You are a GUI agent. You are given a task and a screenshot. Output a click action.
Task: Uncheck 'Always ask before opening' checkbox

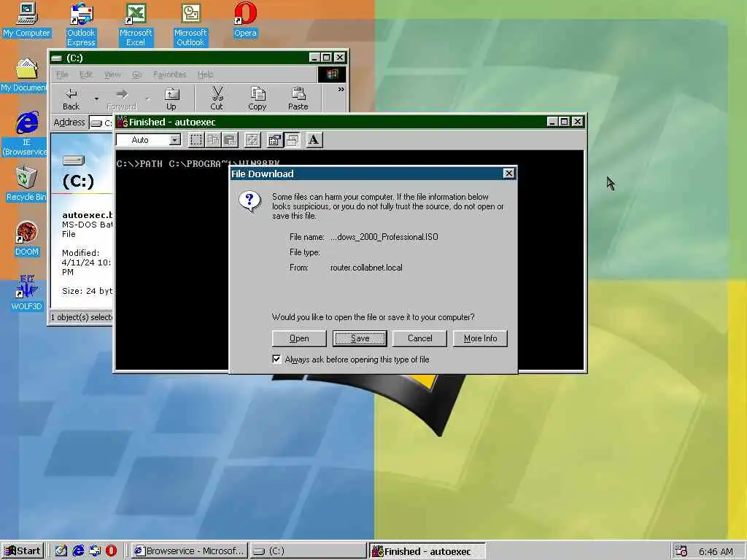tap(276, 359)
